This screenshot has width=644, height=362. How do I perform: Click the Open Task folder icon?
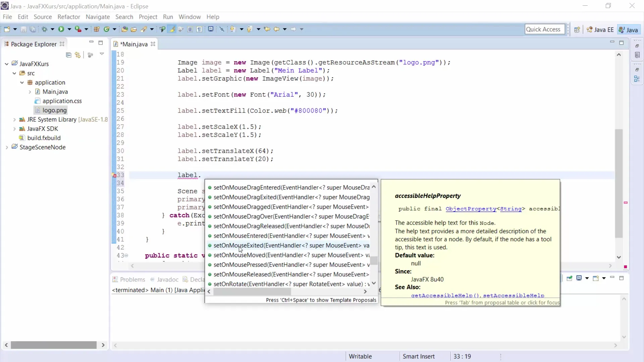pyautogui.click(x=133, y=29)
